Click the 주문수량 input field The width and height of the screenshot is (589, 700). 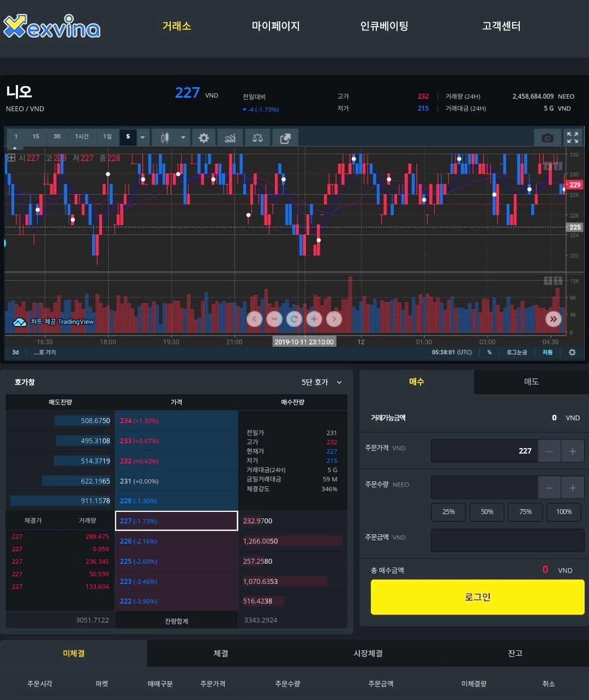484,487
